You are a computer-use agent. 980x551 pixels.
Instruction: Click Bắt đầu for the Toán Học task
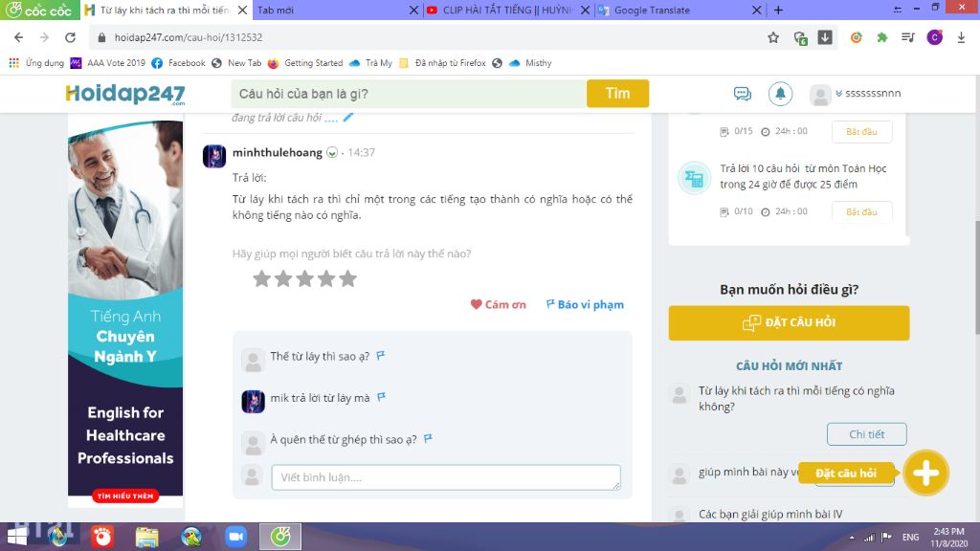point(861,211)
